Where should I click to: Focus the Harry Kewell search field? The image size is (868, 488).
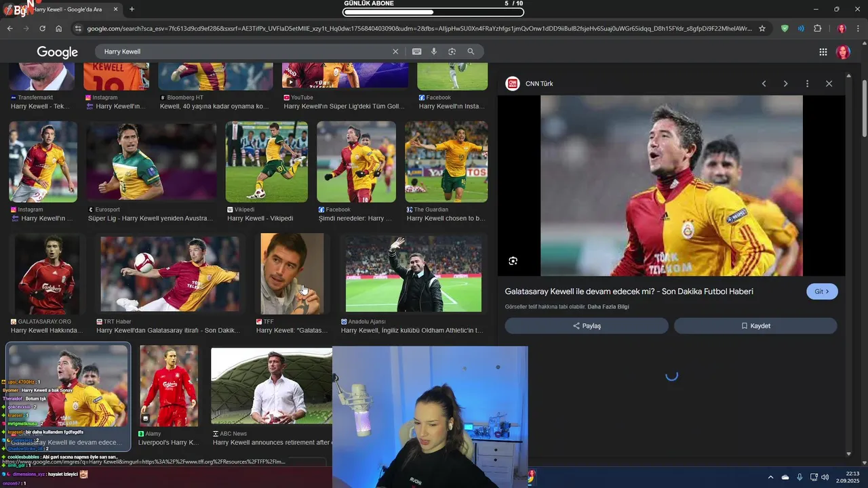tap(244, 52)
